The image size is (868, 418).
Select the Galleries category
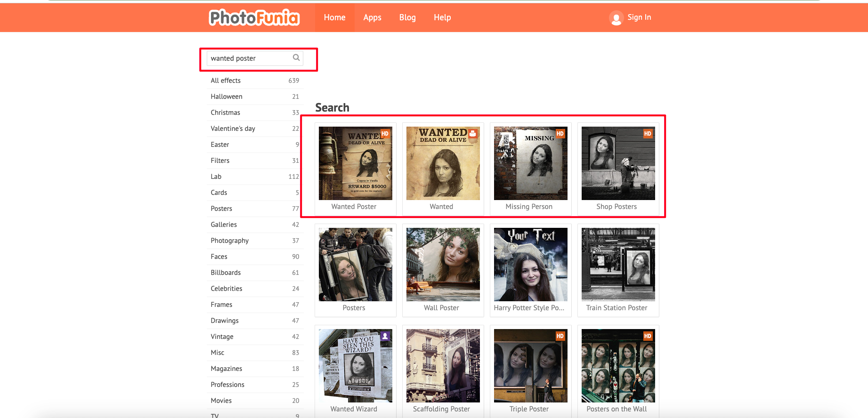point(255,225)
